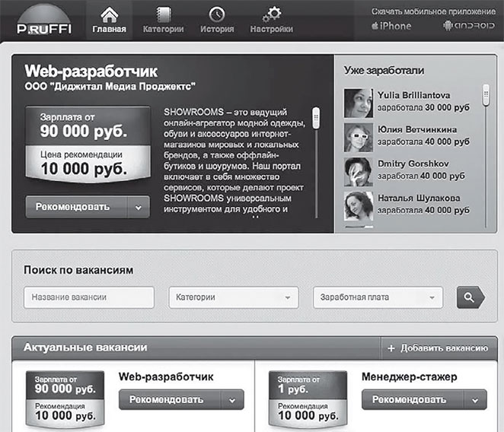Viewport: 504px width, 432px height.
Task: Click Рекомендовать in the featured vacancy
Action: (x=76, y=207)
